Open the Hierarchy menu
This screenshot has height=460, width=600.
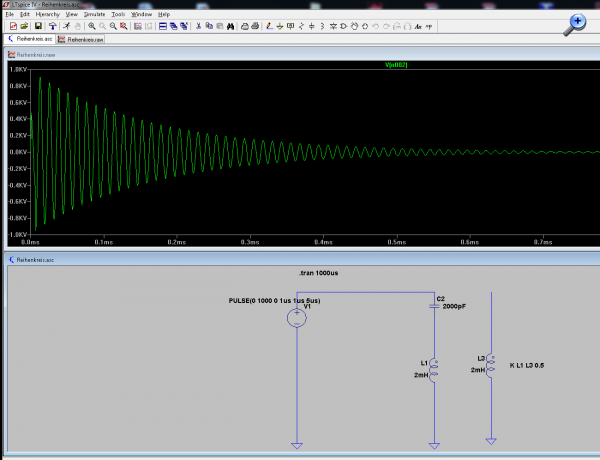point(47,14)
